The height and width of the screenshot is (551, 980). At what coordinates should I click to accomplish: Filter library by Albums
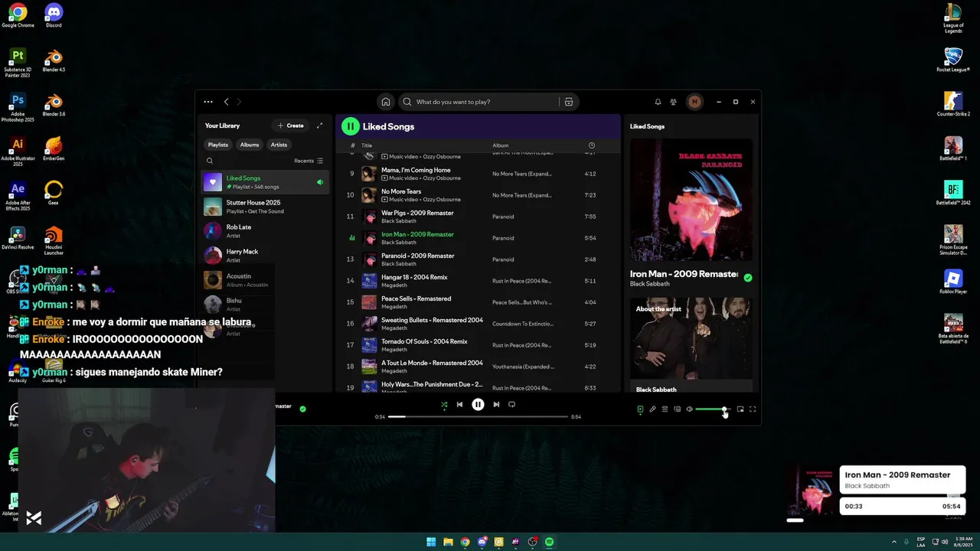250,145
